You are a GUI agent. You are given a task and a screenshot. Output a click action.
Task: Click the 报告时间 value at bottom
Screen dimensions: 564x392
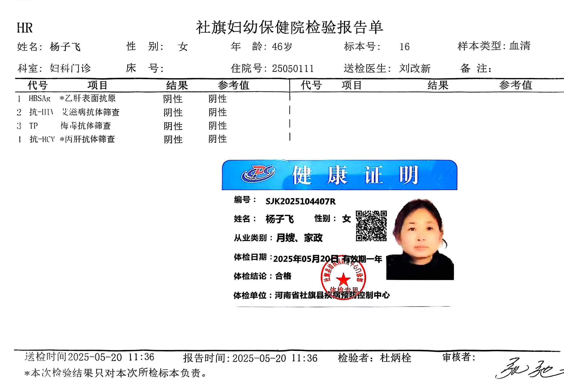click(x=275, y=358)
